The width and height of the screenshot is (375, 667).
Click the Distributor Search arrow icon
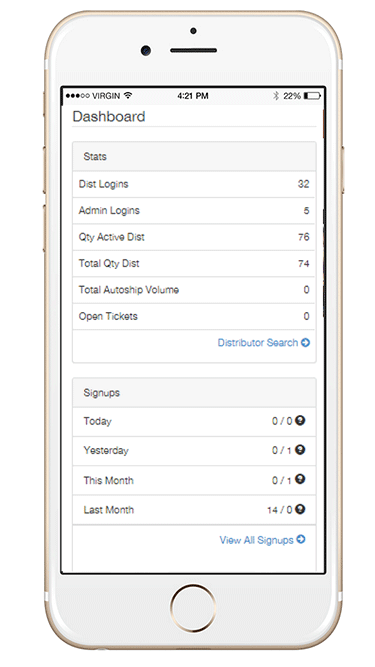[305, 342]
